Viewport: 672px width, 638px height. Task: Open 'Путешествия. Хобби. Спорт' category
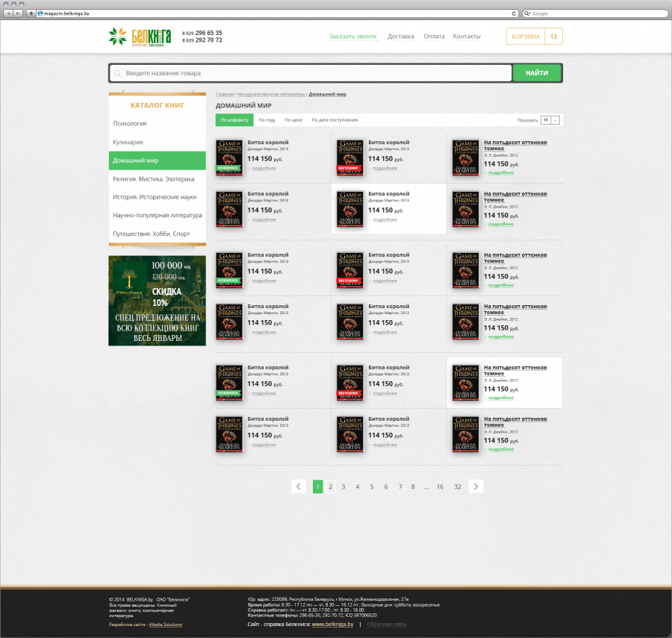158,234
